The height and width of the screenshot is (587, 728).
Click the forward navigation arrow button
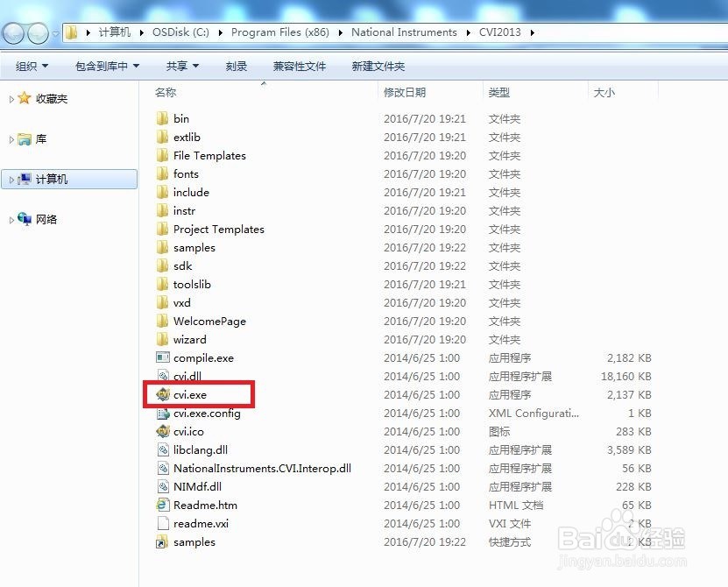[38, 32]
